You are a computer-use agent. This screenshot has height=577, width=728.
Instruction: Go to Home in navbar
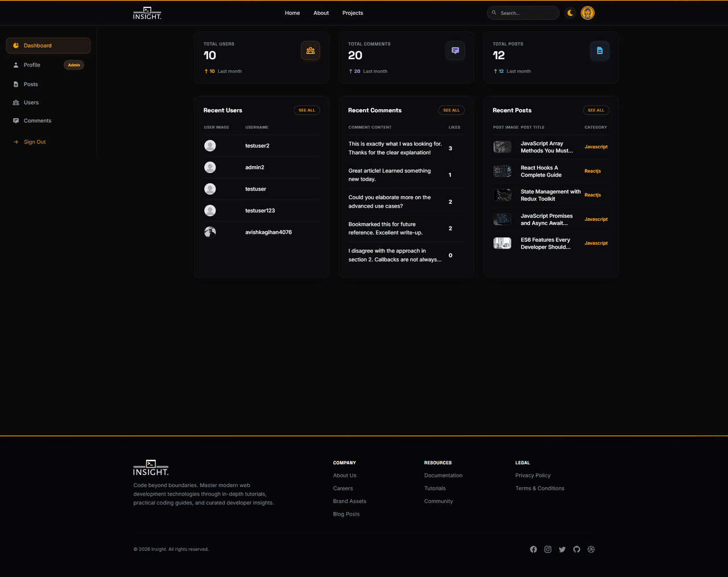(x=292, y=13)
